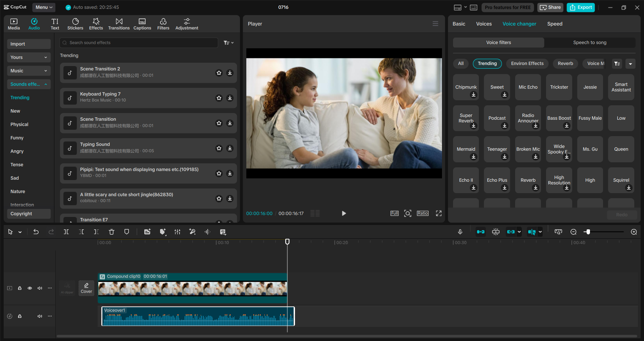Open the Transitions panel

(x=119, y=23)
